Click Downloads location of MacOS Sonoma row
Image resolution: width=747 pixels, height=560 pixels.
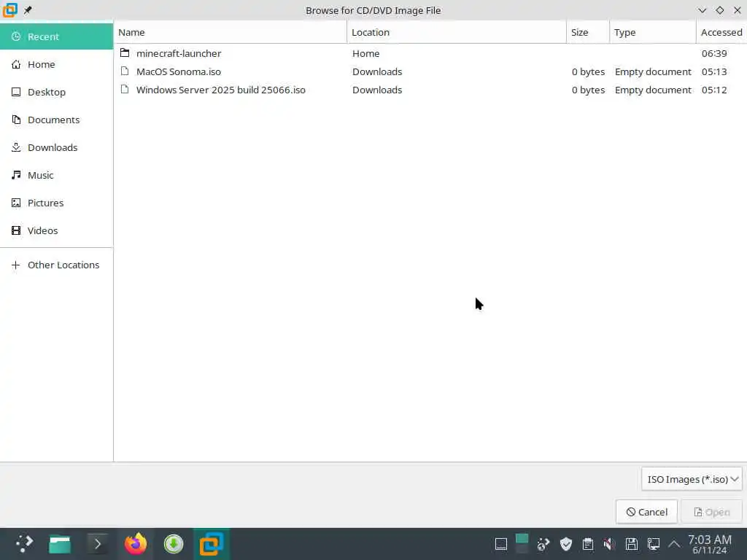377,71
